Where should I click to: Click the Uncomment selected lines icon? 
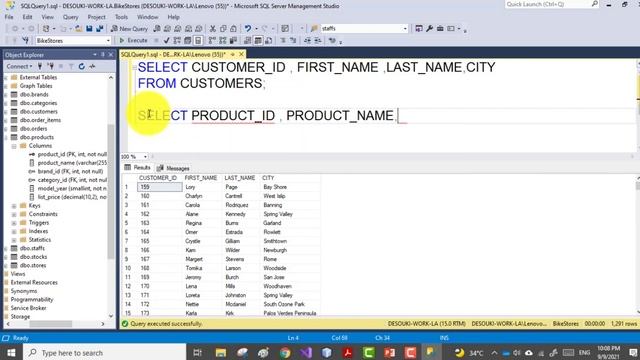(x=293, y=40)
